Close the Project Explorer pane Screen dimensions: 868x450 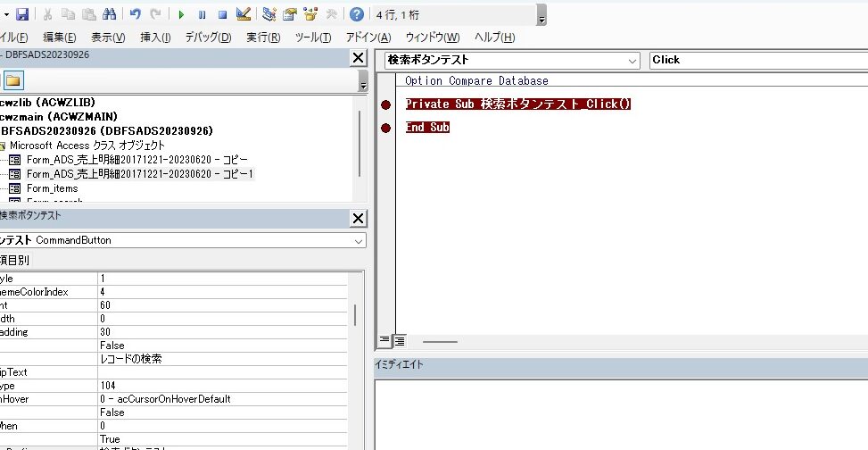(358, 58)
